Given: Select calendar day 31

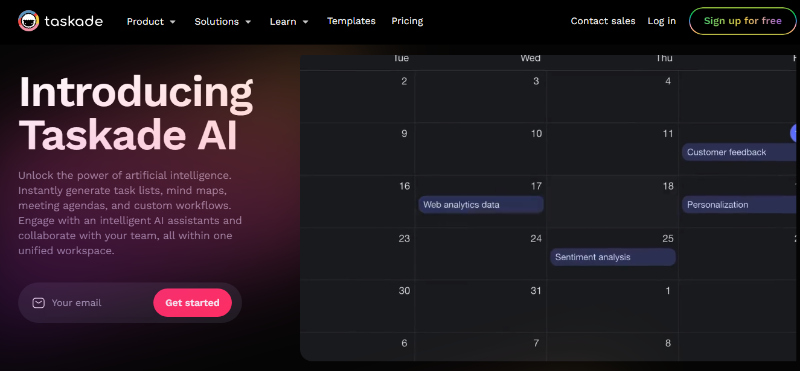Looking at the screenshot, I should tap(536, 291).
